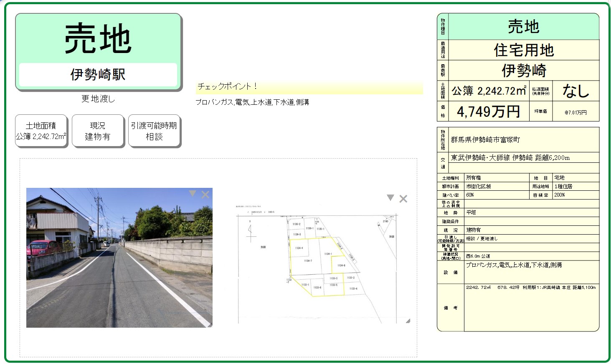611x364 pixels.
Task: Remove the street photo with its X icon
Action: click(x=205, y=195)
